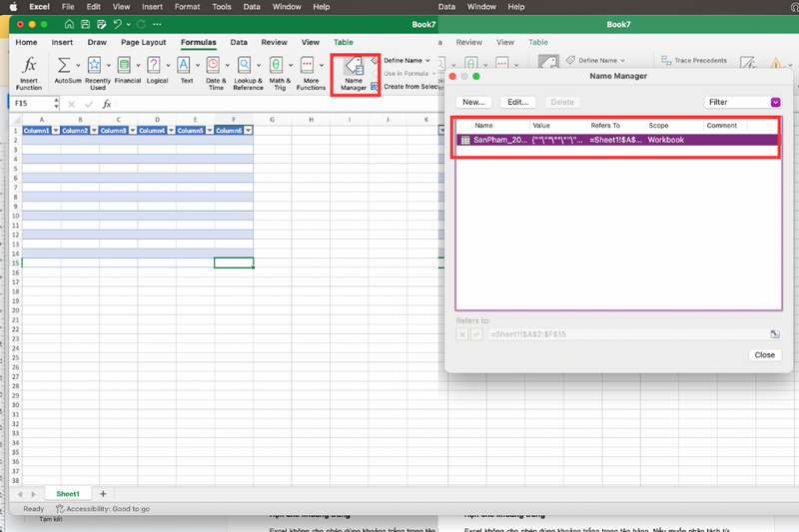The width and height of the screenshot is (799, 532).
Task: Select row 20 header
Action: (x=15, y=310)
